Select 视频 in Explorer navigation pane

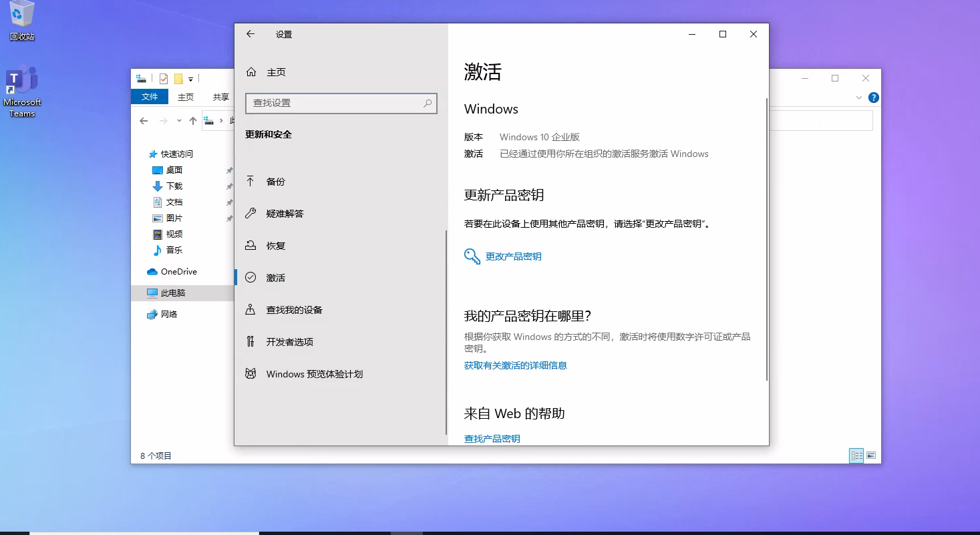point(174,234)
